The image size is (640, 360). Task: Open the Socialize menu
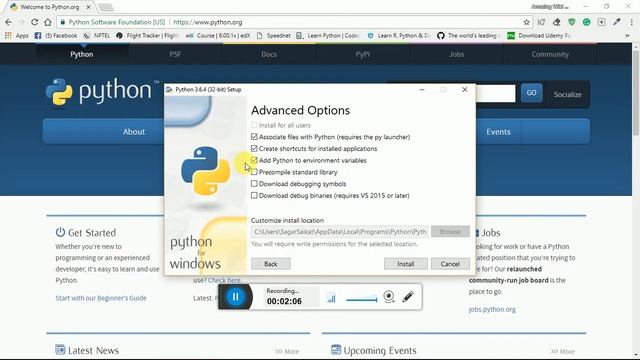[567, 94]
